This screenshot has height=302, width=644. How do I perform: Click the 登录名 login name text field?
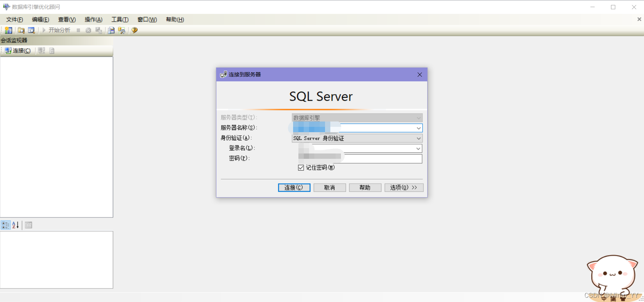coord(357,149)
